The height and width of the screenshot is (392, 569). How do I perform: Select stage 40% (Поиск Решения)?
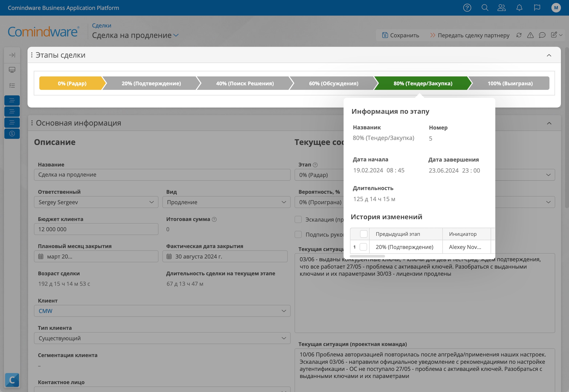(245, 83)
